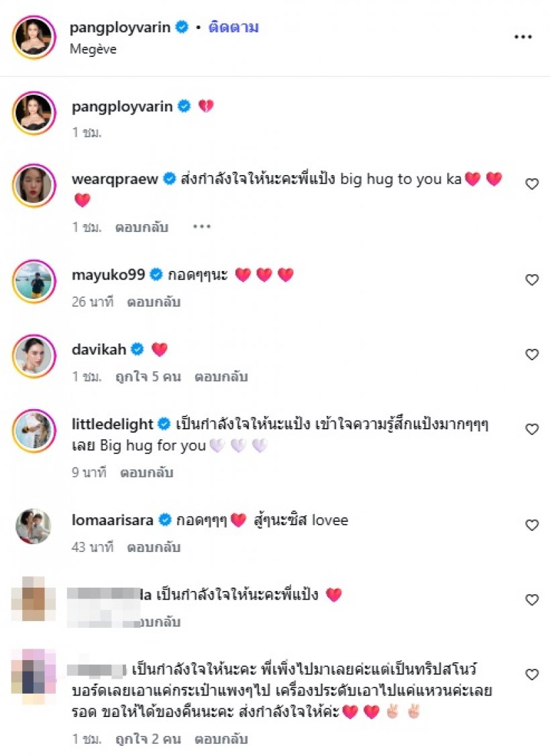Viewport: 550px width, 756px height.
Task: Click verified badge next to pangployvarin in header
Action: [x=179, y=27]
